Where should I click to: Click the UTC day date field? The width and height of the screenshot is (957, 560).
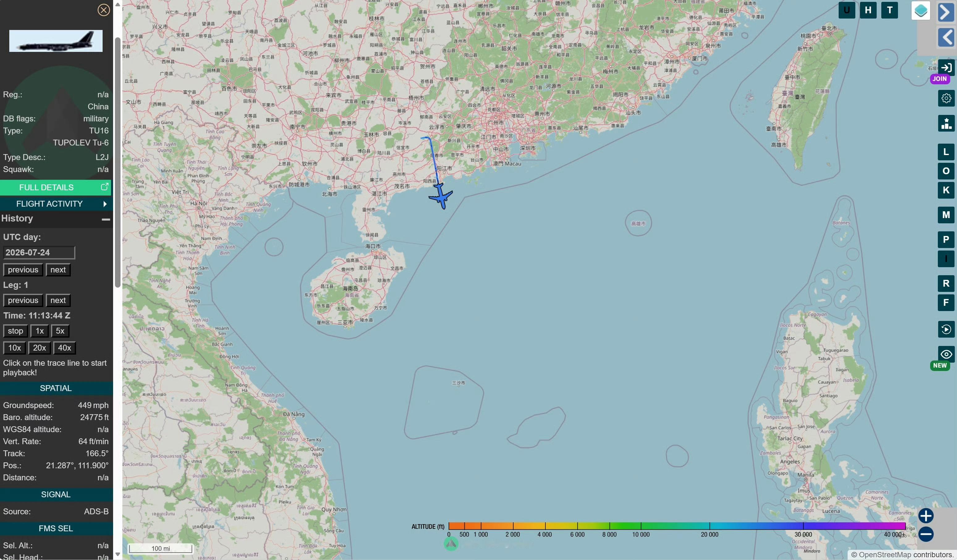point(39,252)
